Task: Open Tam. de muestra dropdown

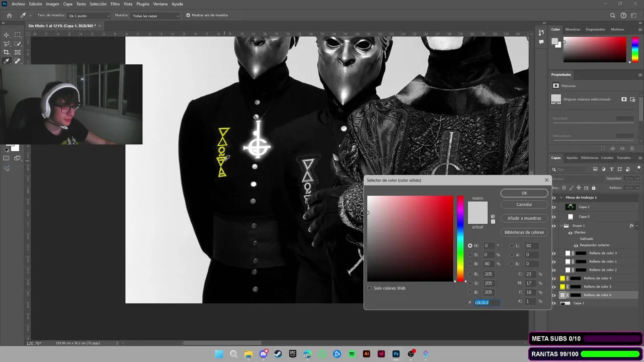Action: 89,16
